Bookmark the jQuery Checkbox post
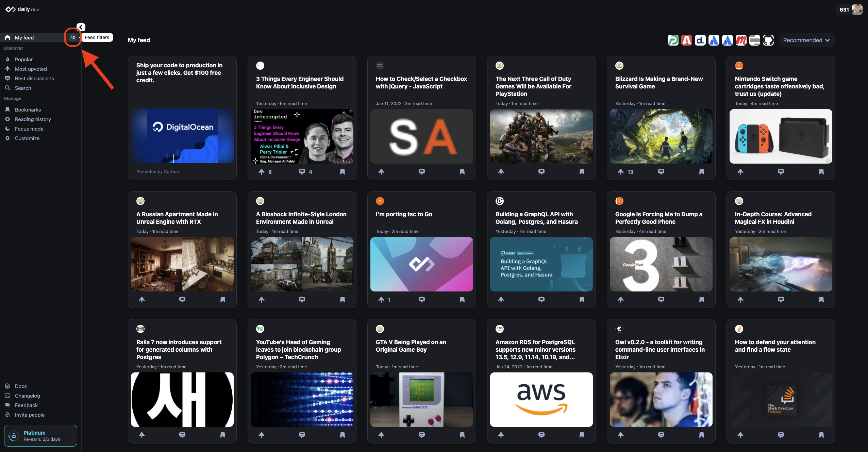 462,172
